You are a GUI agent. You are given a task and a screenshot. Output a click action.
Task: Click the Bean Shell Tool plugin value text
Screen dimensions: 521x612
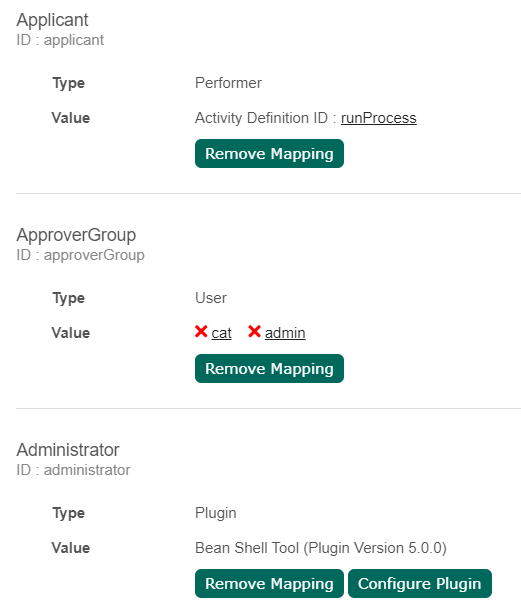pos(321,548)
